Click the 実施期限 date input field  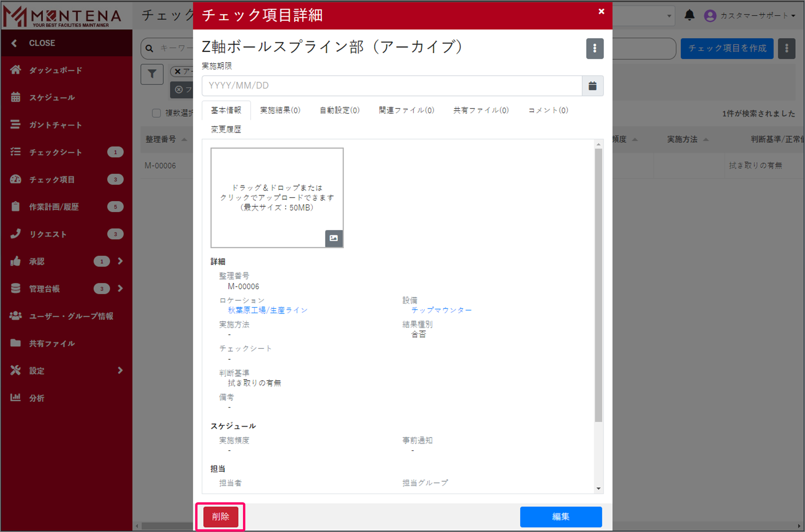391,86
